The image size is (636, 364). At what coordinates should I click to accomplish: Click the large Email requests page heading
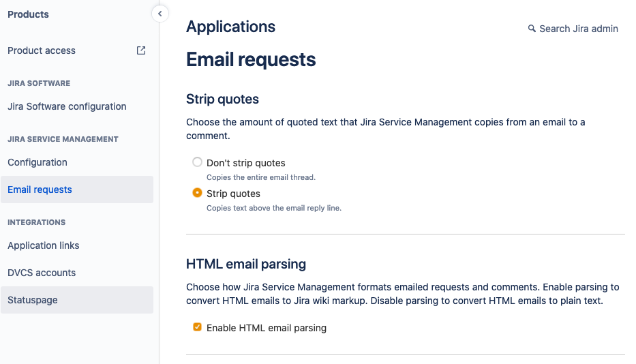[x=251, y=59]
